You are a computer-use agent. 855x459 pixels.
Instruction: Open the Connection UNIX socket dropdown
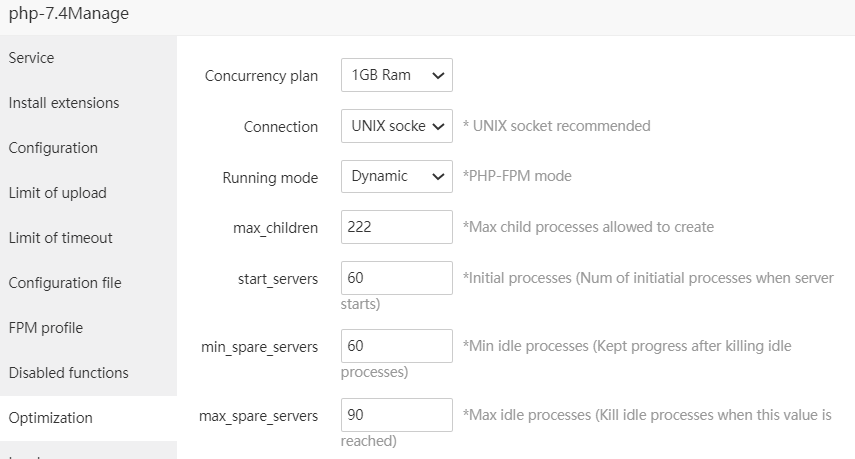tap(396, 126)
